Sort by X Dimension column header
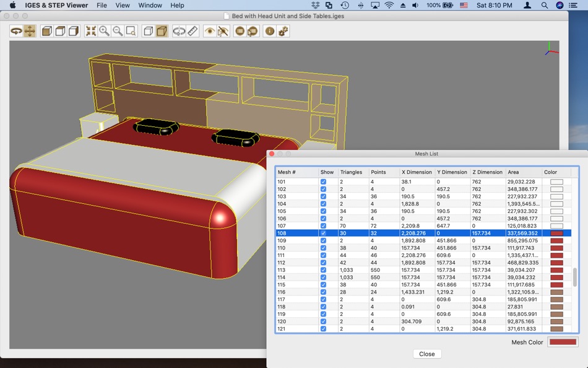The height and width of the screenshot is (368, 588). point(417,172)
